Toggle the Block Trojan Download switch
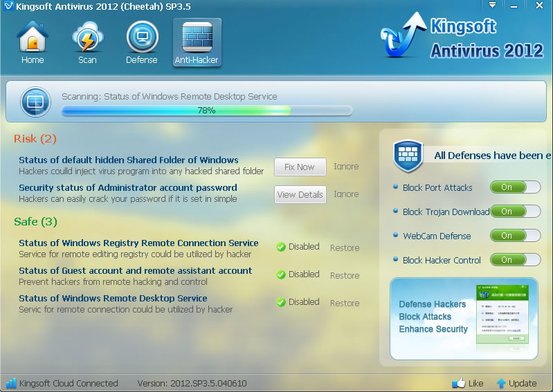This screenshot has width=553, height=392. [x=515, y=212]
